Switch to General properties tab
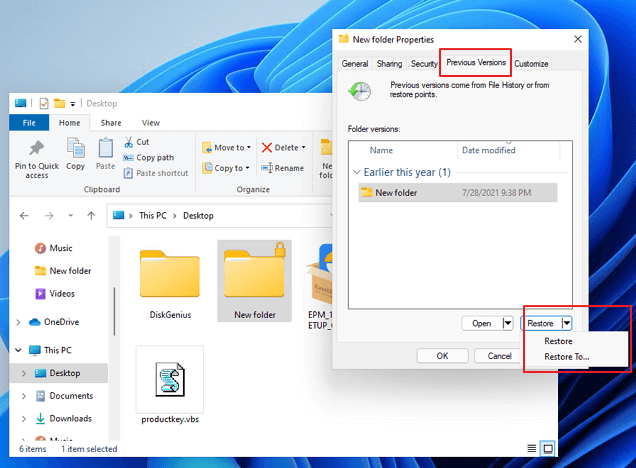 pyautogui.click(x=355, y=64)
